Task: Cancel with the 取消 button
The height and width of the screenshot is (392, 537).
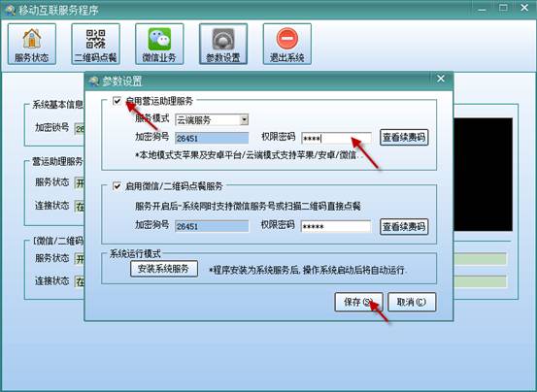Action: click(412, 302)
